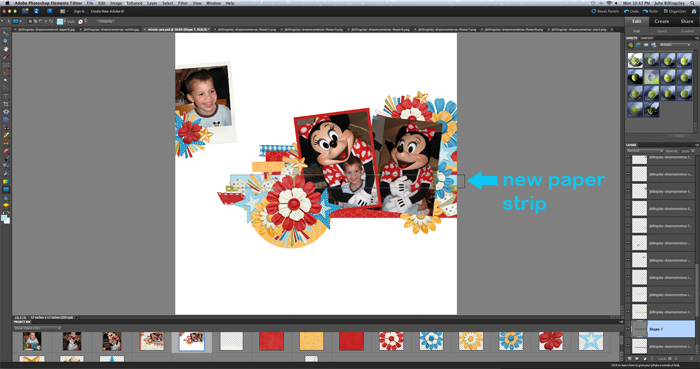Select the Cookie Cutter tool
Viewport: 700px width, 369px height.
(x=6, y=112)
